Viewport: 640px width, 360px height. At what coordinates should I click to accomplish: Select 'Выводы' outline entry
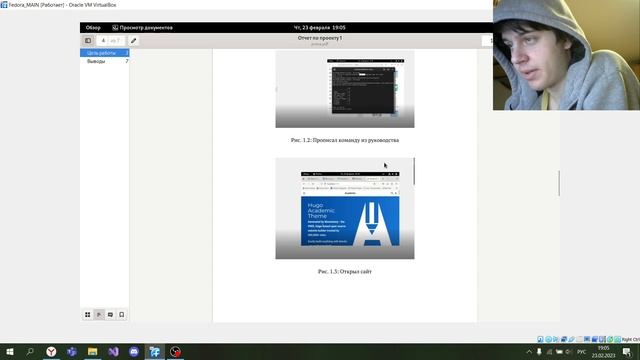[104, 61]
